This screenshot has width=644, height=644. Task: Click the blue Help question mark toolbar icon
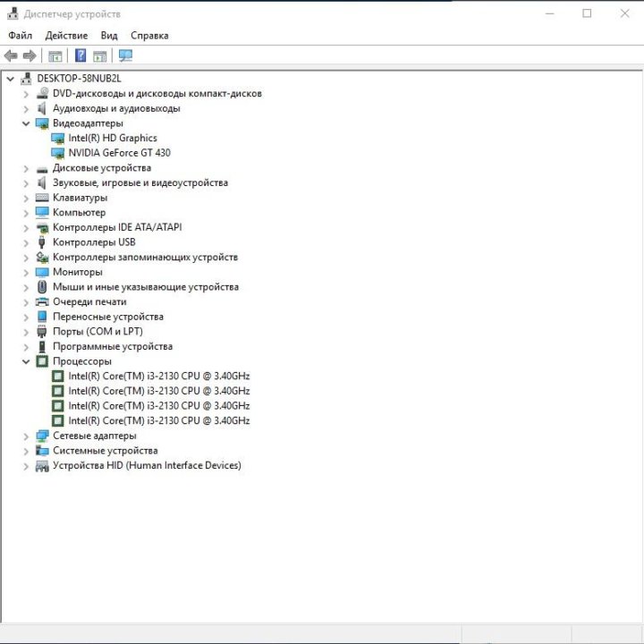[80, 55]
